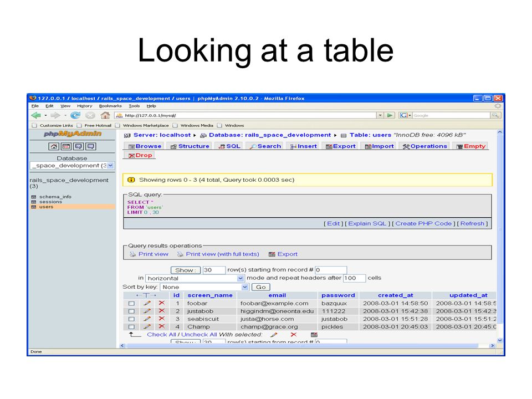532x399 pixels.
Task: Click the Check All link
Action: pyautogui.click(x=161, y=335)
